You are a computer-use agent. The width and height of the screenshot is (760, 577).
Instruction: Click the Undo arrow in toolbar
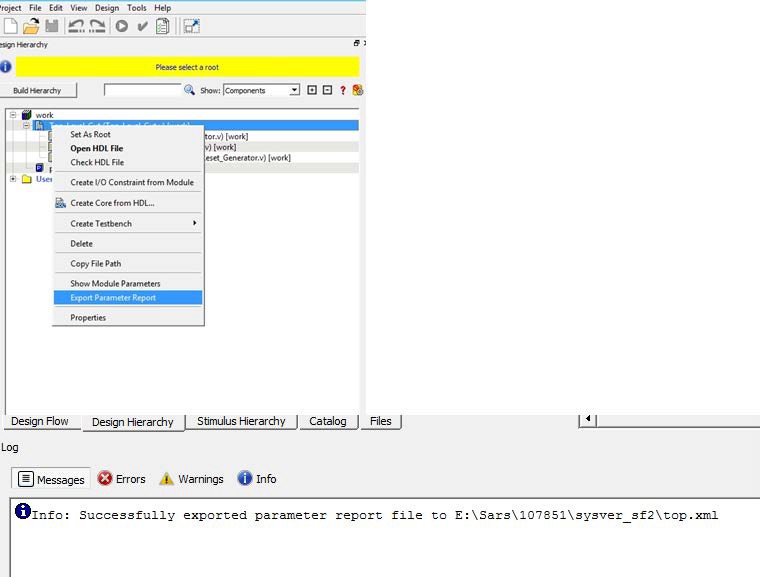(x=76, y=26)
